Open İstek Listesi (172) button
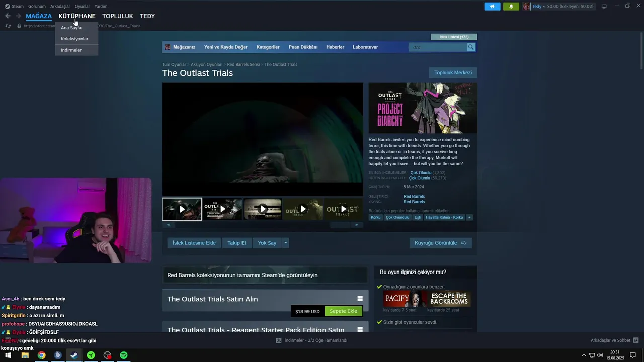The width and height of the screenshot is (644, 362). pos(454,37)
